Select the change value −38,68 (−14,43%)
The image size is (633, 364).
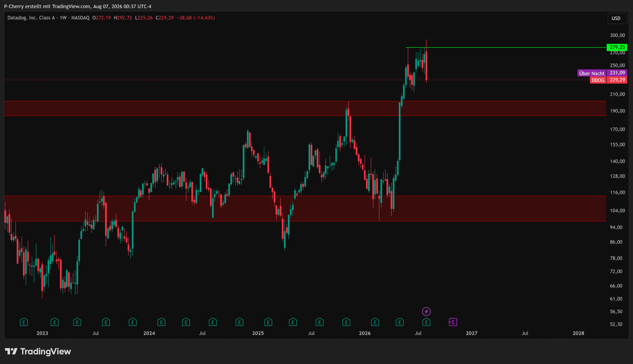(x=196, y=18)
